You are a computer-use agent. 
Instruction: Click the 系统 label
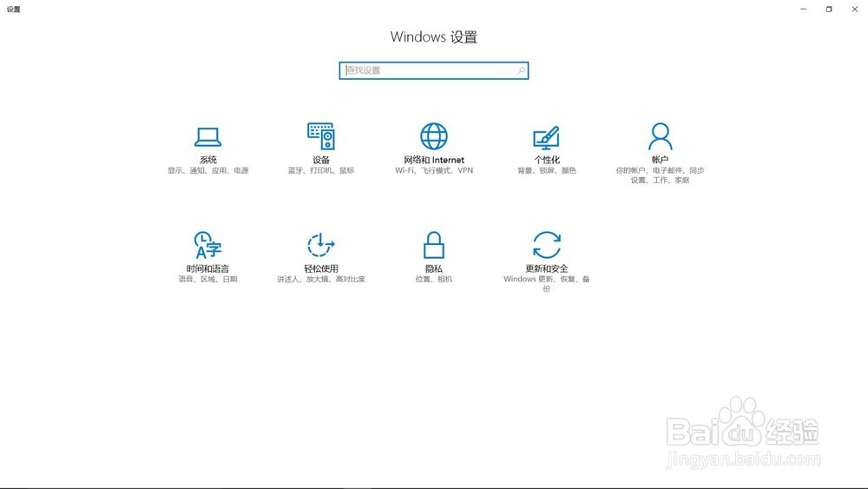point(208,160)
